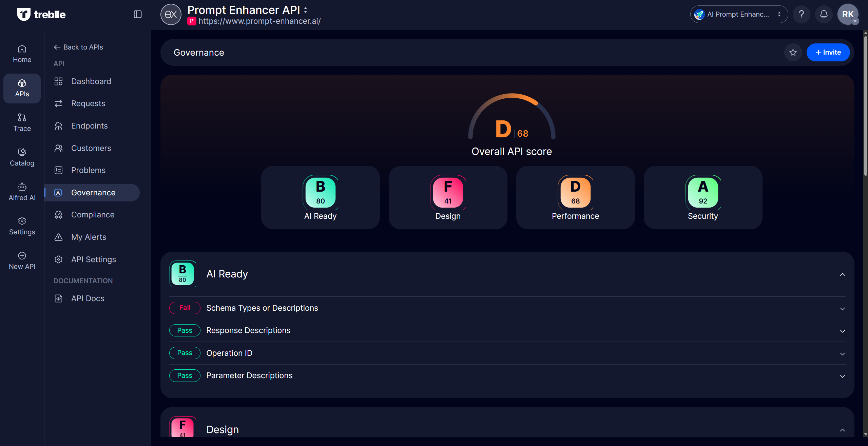This screenshot has height=446, width=868.
Task: Click the Treblle logo
Action: (41, 14)
